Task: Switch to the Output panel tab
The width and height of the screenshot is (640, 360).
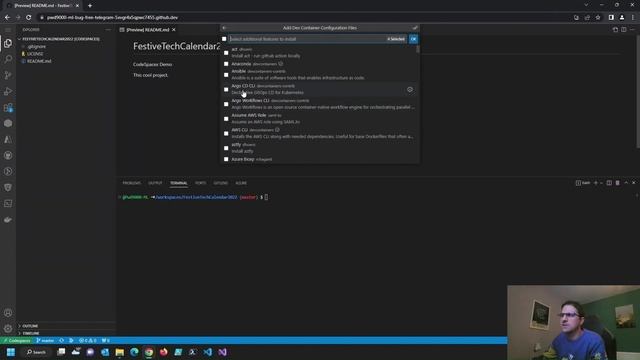Action: pyautogui.click(x=155, y=183)
